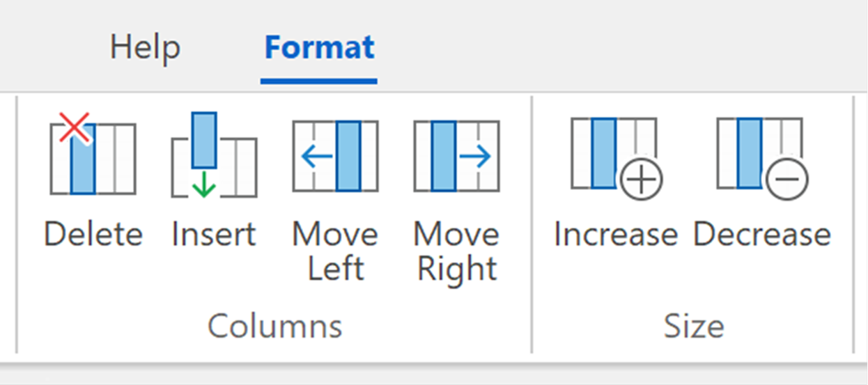Click the Increase text label
Image resolution: width=868 pixels, height=385 pixels.
click(x=616, y=235)
